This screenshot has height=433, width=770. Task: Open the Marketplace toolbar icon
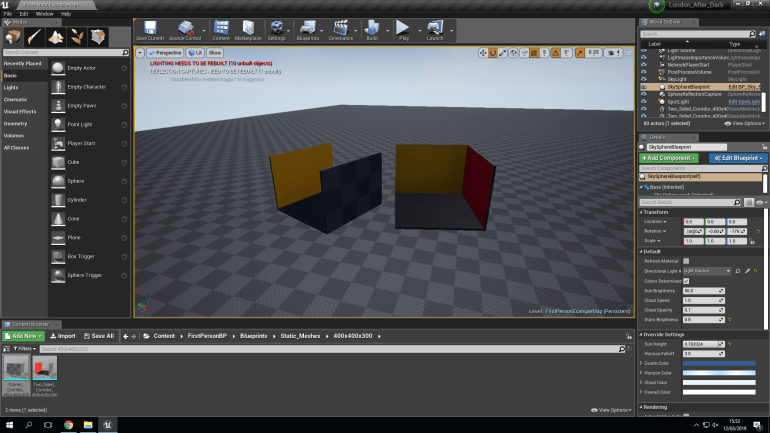point(248,30)
